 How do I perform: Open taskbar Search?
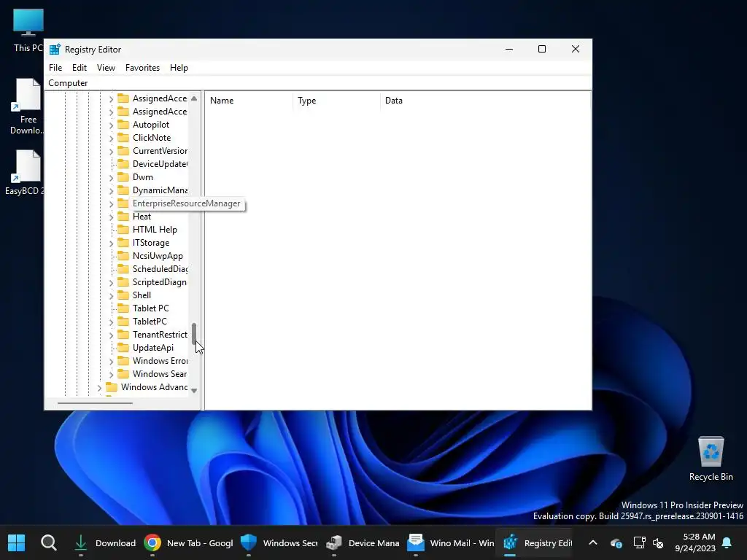pos(49,542)
